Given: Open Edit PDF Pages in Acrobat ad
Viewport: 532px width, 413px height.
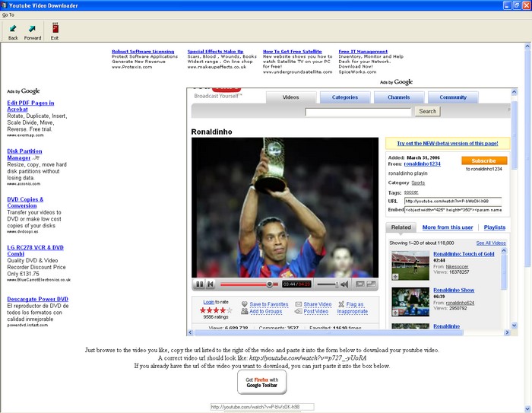Looking at the screenshot, I should point(30,106).
